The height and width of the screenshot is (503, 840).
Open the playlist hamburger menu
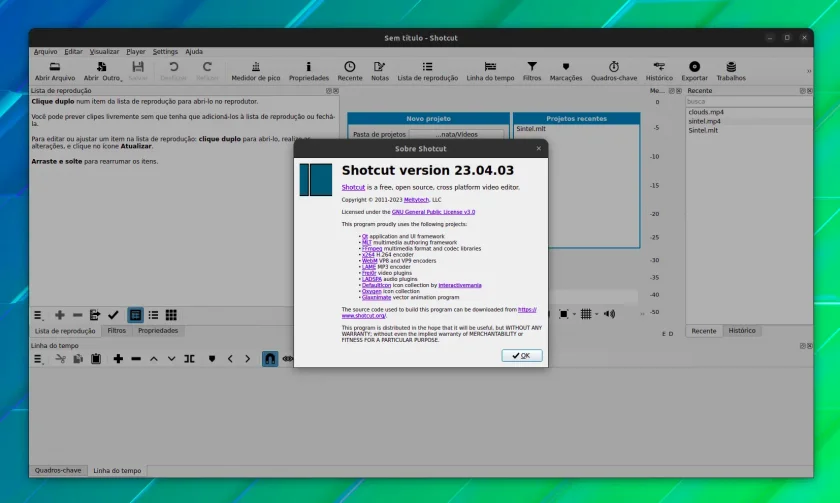tap(38, 315)
